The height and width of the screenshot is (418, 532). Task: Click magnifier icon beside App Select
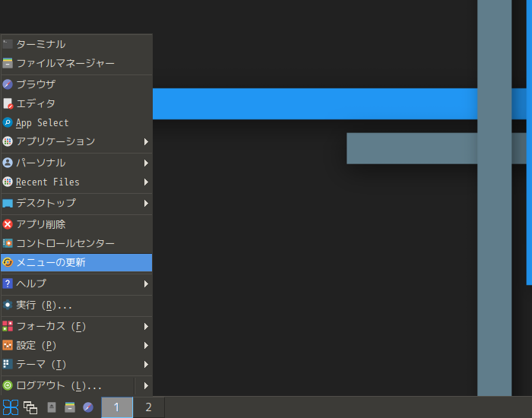[x=8, y=122]
